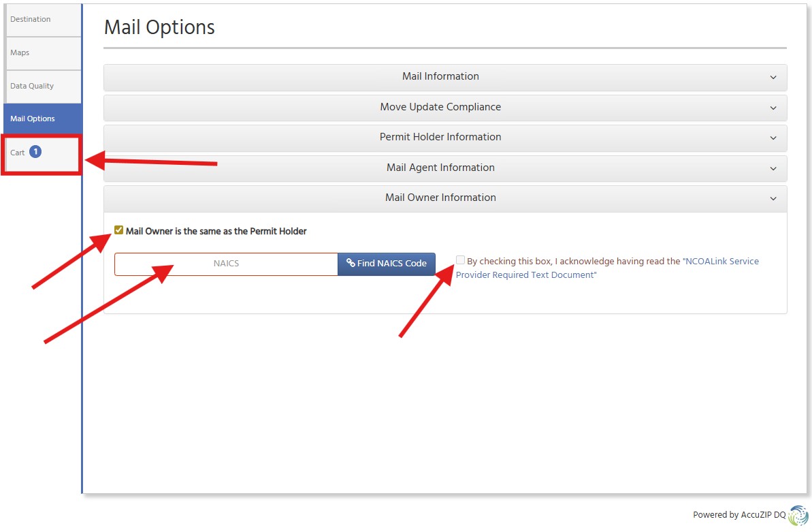812x532 pixels.
Task: Click the Find NAICS Code button
Action: [387, 264]
